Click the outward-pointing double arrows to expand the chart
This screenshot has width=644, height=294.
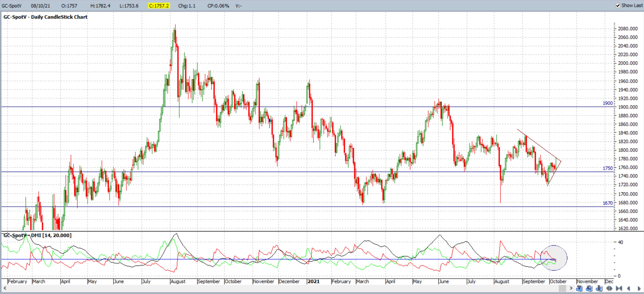609,288
